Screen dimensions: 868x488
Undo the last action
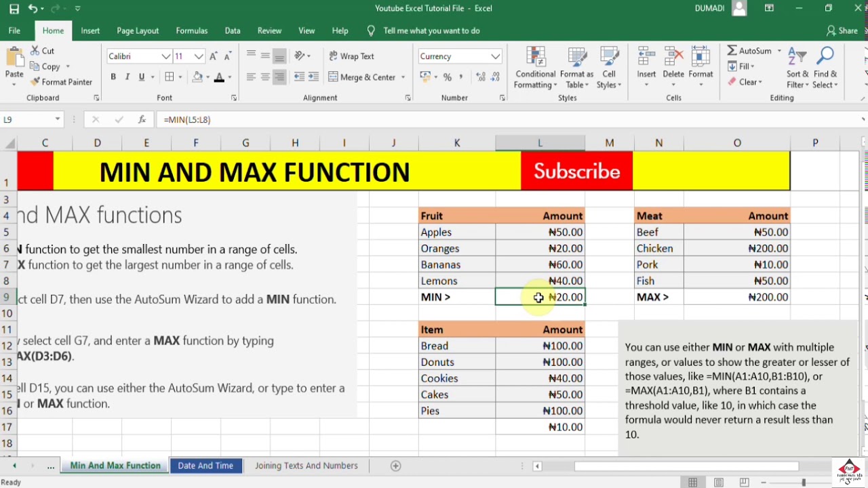pos(33,9)
